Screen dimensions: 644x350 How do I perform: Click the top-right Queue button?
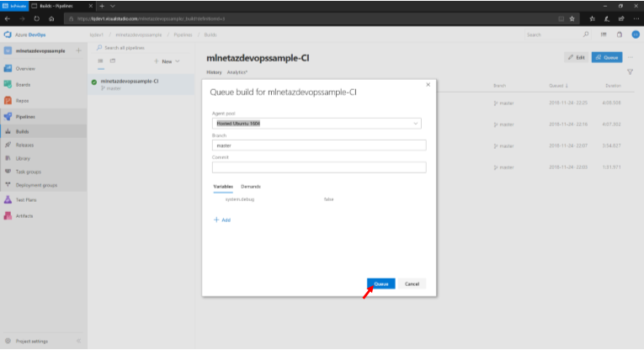[x=607, y=57]
